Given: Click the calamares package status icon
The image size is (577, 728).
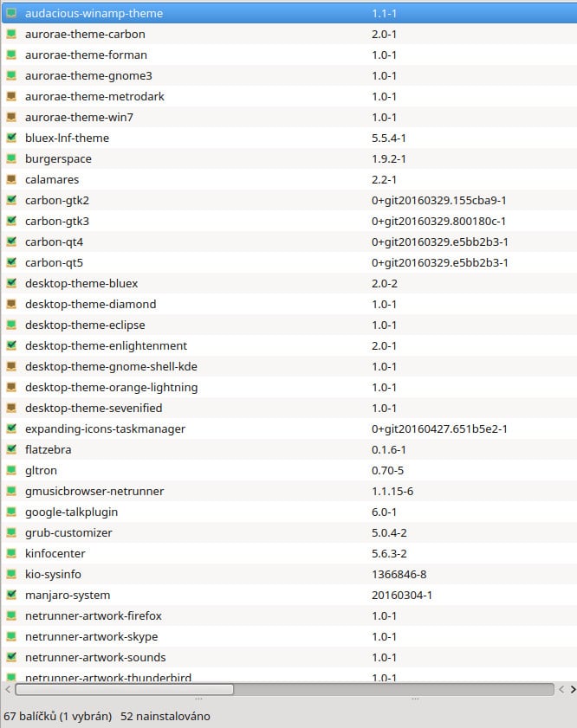Looking at the screenshot, I should point(11,180).
